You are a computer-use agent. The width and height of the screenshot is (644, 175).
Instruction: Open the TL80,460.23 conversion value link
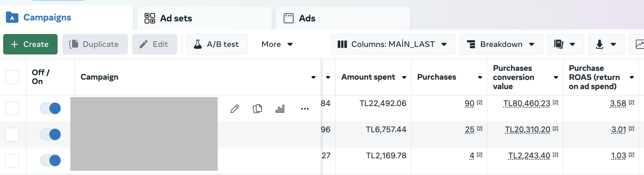click(527, 104)
